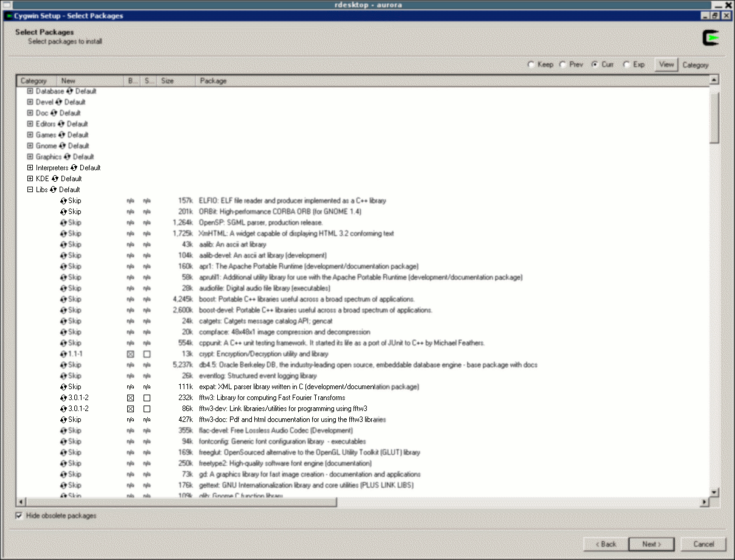Screen dimensions: 735x560
Task: Click the cycle icon for the boost package
Action: point(63,299)
